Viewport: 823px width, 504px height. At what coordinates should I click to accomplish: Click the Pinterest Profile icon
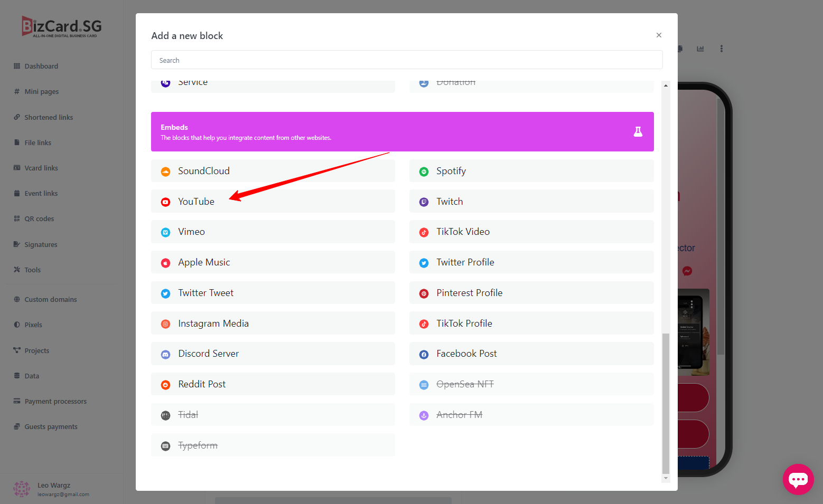tap(424, 293)
